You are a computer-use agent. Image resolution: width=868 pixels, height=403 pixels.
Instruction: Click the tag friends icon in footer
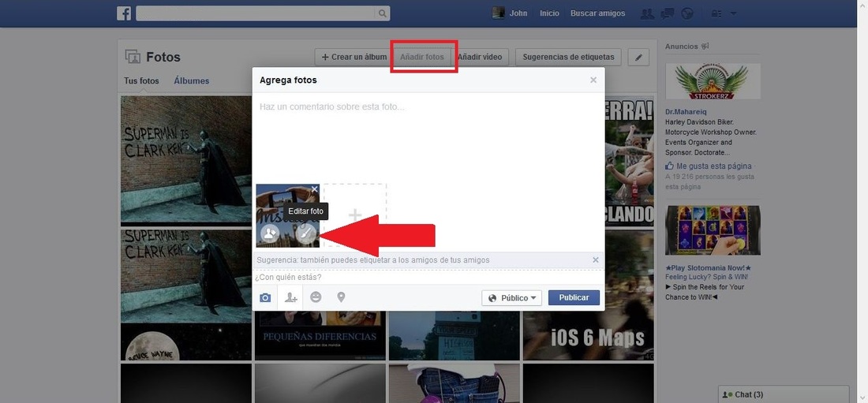pos(290,298)
